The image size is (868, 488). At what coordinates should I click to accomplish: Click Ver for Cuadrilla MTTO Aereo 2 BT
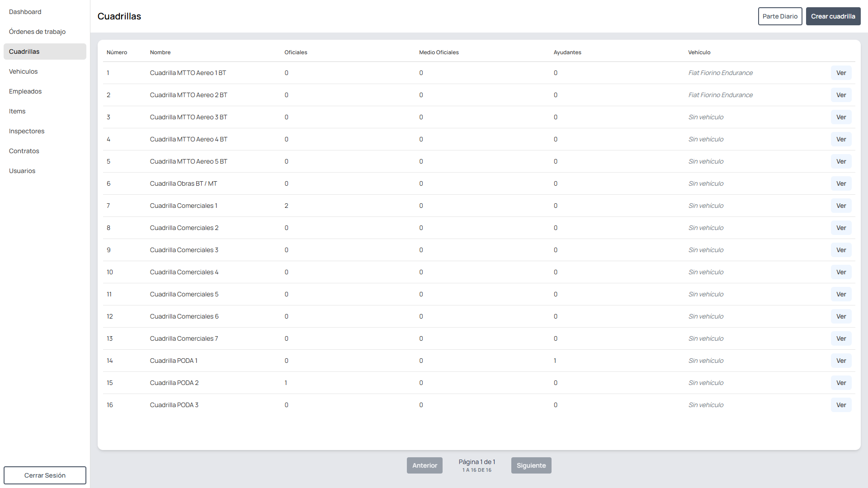pos(841,95)
